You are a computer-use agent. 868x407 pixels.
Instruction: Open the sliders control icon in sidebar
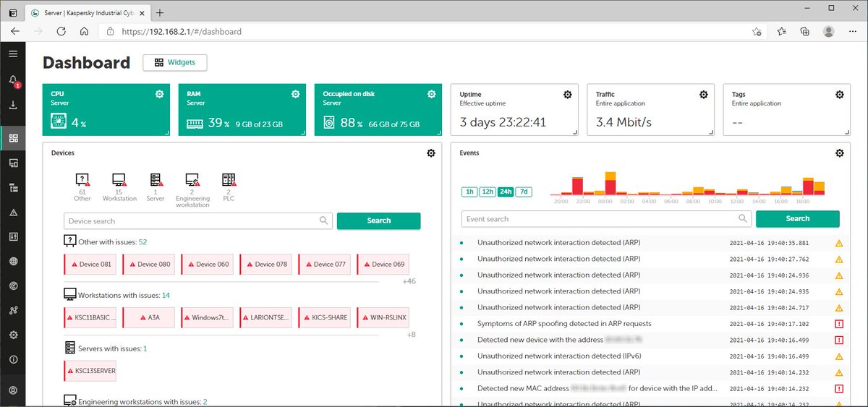click(x=12, y=237)
